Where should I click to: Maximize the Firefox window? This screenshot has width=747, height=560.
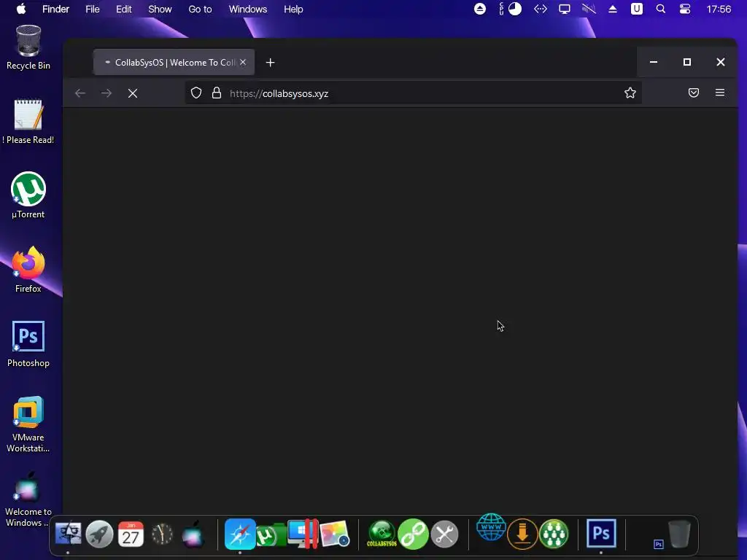point(687,62)
